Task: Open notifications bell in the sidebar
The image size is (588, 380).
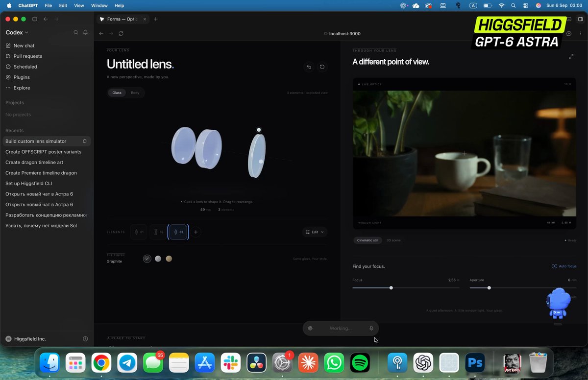Action: pyautogui.click(x=85, y=32)
